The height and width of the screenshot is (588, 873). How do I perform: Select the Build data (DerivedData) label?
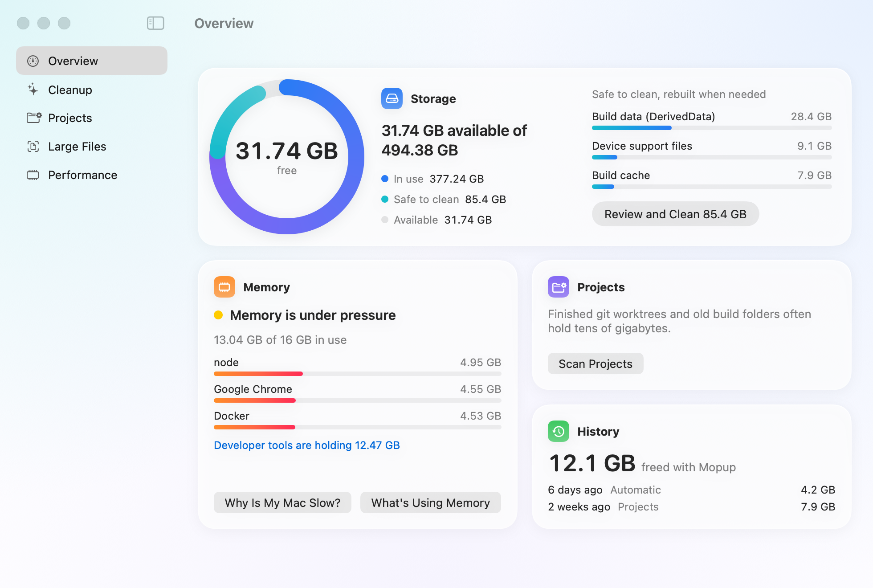point(653,116)
